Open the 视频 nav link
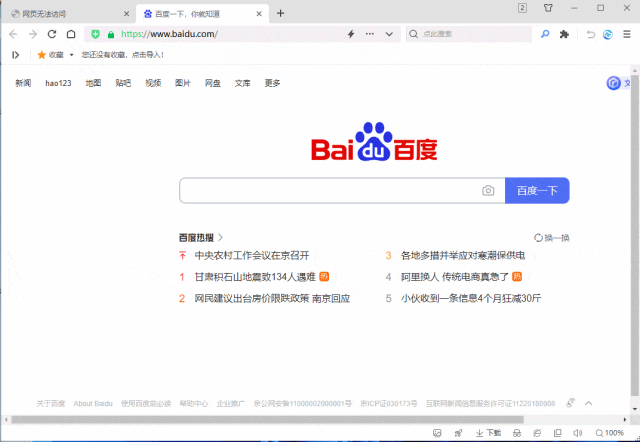The width and height of the screenshot is (640, 442). pos(153,83)
